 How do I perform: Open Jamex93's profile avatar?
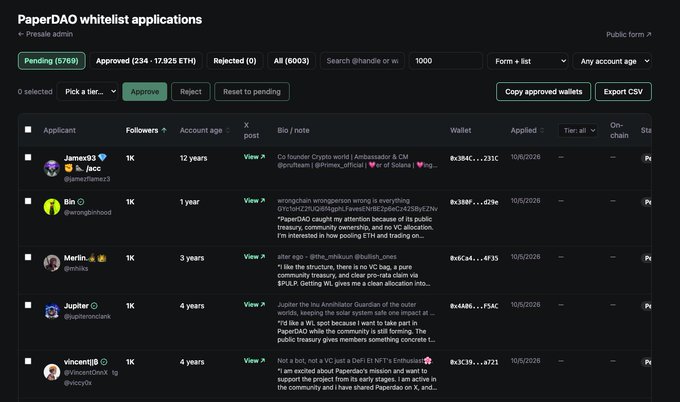click(x=52, y=168)
